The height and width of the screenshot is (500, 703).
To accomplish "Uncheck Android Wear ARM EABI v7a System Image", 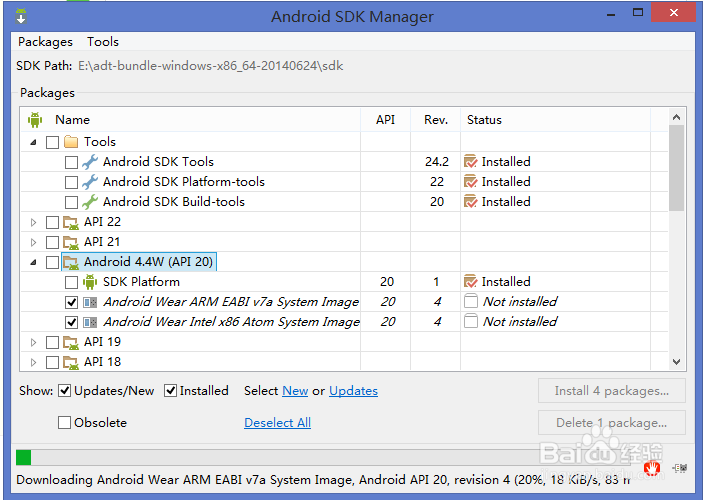I will click(71, 302).
